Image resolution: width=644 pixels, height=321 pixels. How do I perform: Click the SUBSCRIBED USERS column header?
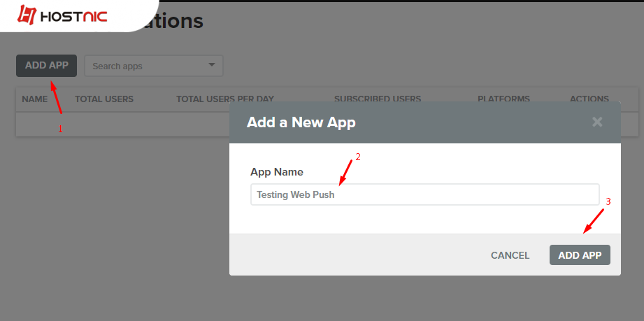pos(378,99)
